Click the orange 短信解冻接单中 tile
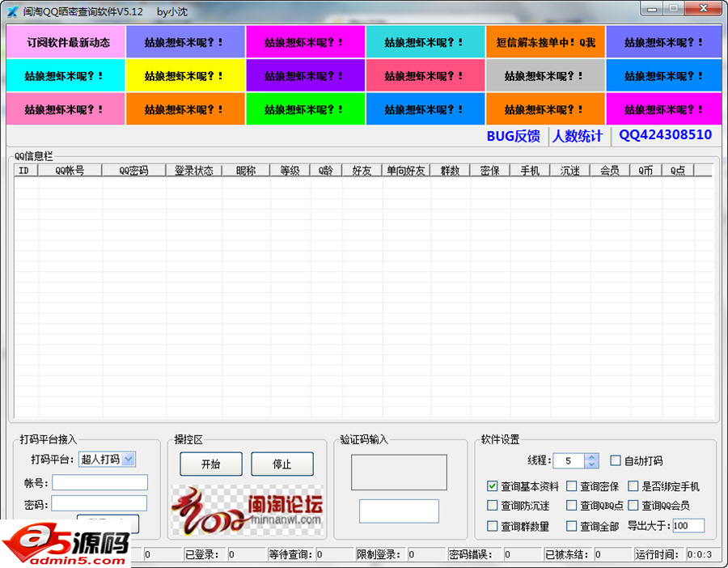Image resolution: width=728 pixels, height=568 pixels. [545, 42]
